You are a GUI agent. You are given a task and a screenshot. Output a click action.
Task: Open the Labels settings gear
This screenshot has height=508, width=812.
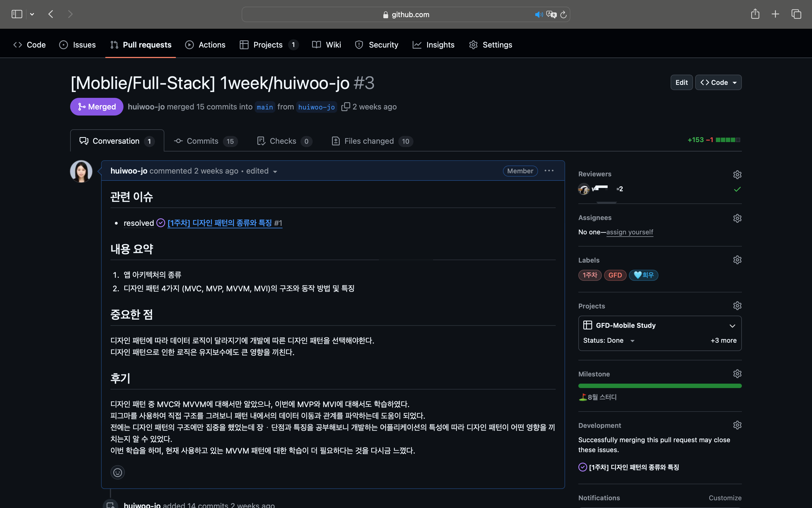click(737, 260)
